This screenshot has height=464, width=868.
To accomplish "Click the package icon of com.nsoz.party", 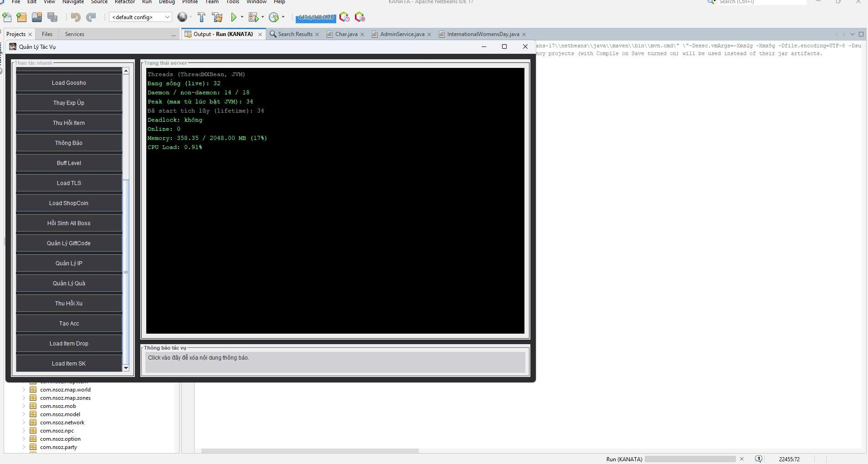I will (x=33, y=447).
